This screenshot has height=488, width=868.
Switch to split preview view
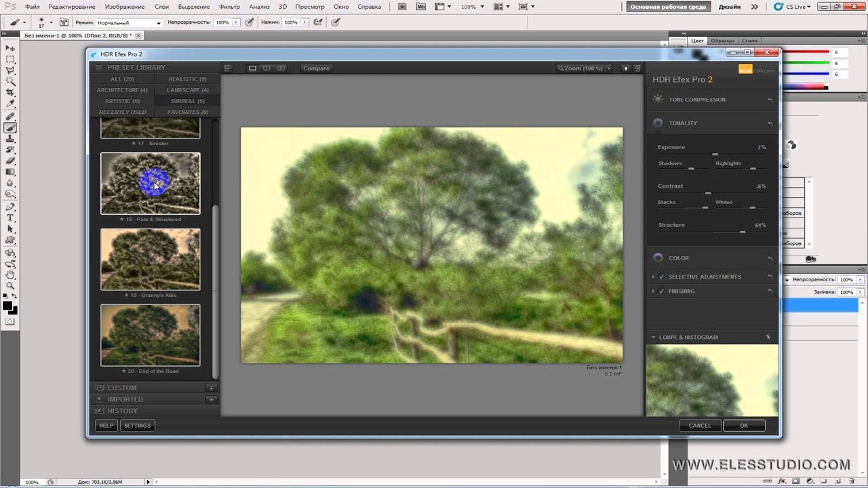(x=267, y=68)
